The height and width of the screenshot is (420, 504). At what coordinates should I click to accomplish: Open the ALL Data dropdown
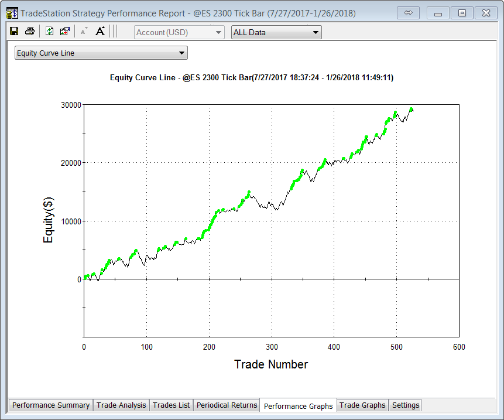276,32
